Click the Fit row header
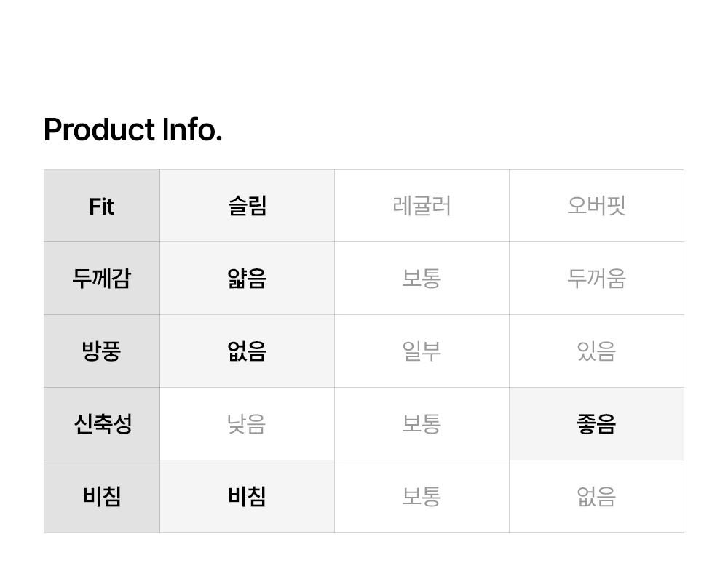728x563 pixels. point(102,207)
